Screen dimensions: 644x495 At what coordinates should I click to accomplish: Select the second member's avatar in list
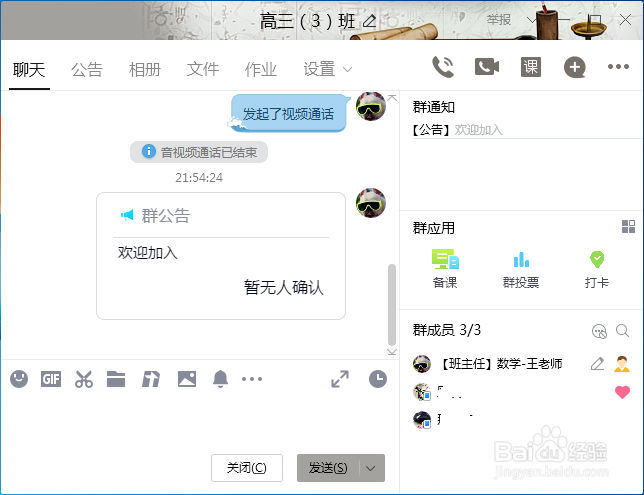422,391
